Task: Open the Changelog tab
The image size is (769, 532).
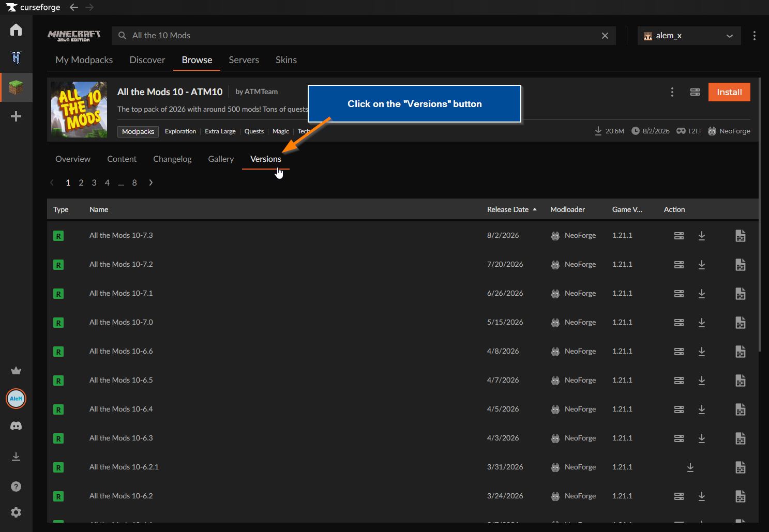Action: (172, 159)
